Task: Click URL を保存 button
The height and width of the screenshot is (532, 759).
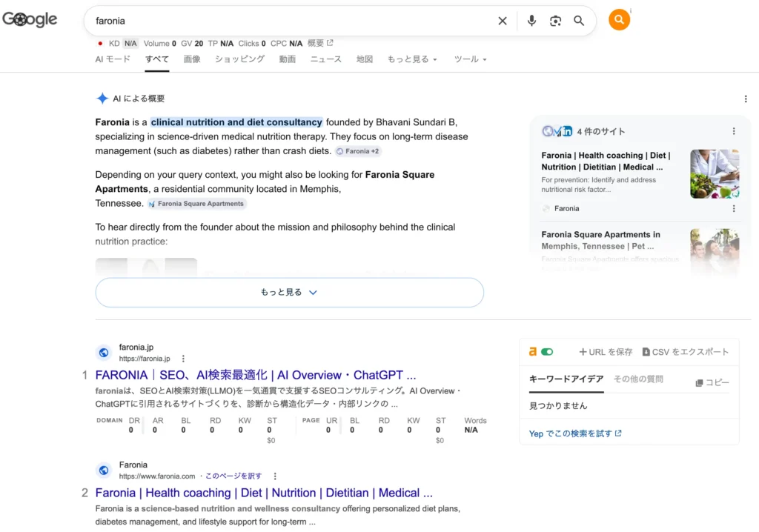Action: [606, 352]
